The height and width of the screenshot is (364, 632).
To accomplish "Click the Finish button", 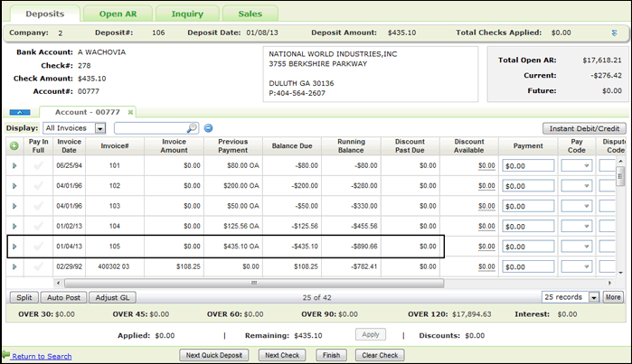I will [x=331, y=355].
